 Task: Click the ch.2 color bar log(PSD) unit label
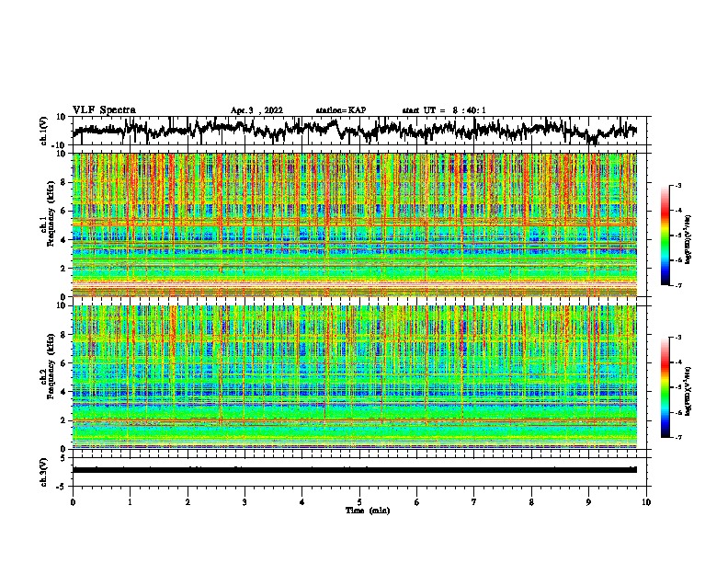tap(688, 391)
